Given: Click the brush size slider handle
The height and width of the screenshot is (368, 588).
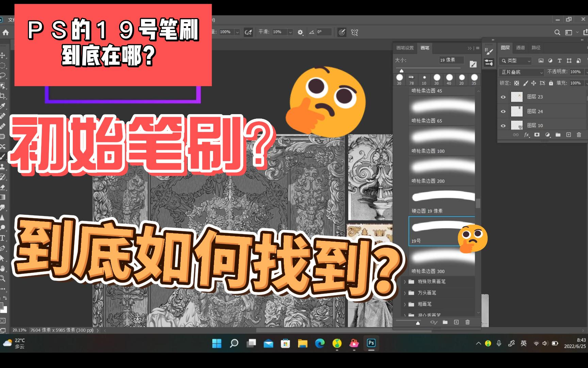Looking at the screenshot, I should (x=402, y=71).
